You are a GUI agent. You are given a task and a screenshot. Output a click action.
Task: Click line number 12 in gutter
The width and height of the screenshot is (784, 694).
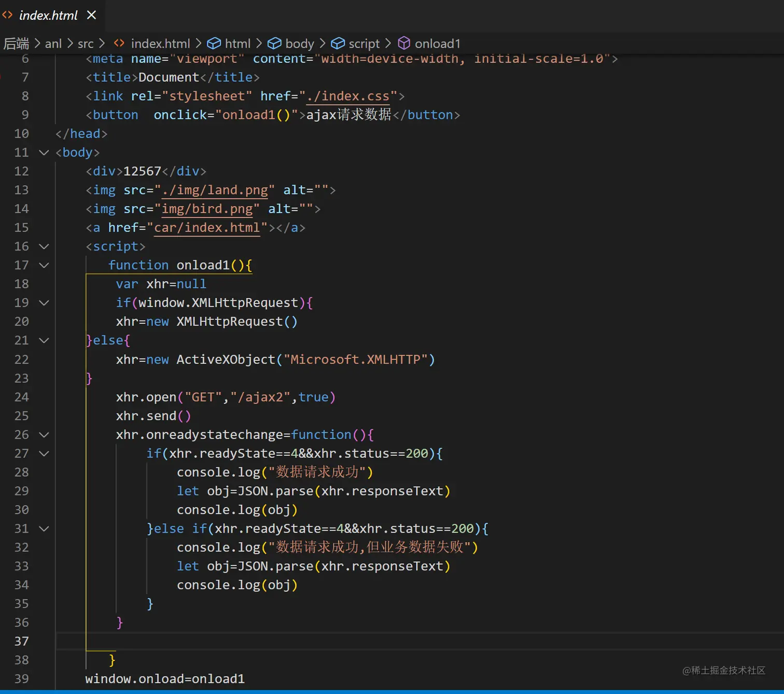coord(21,171)
